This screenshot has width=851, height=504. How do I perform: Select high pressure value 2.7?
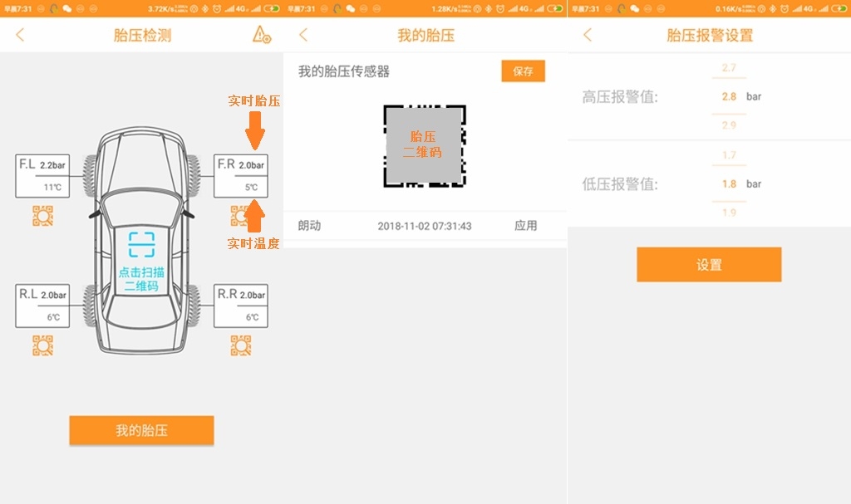[x=729, y=69]
